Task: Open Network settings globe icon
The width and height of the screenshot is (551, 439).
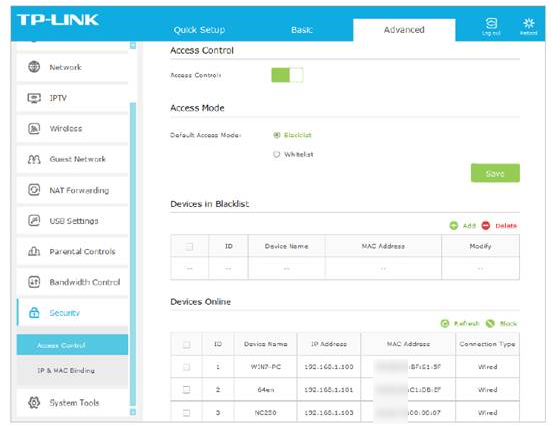Action: coord(34,66)
